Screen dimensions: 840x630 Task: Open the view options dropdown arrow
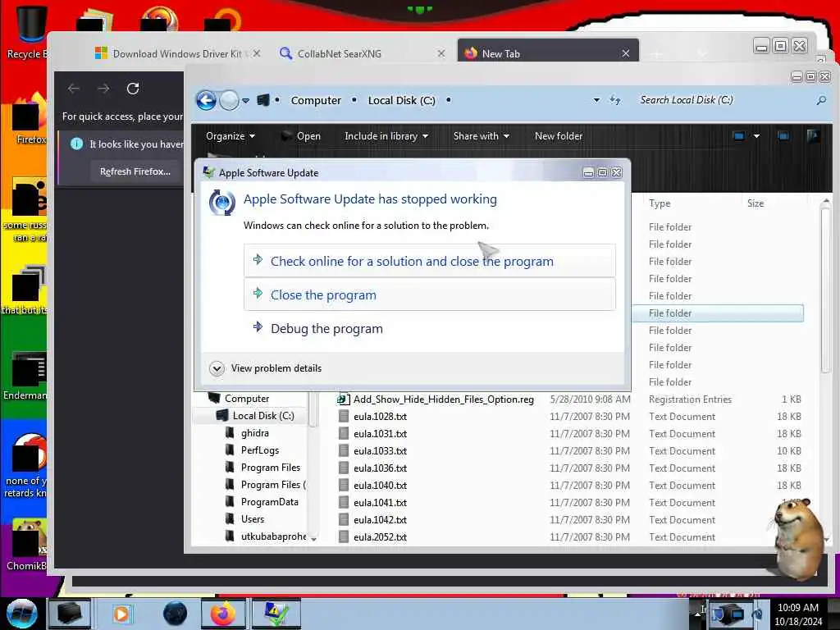pyautogui.click(x=756, y=136)
